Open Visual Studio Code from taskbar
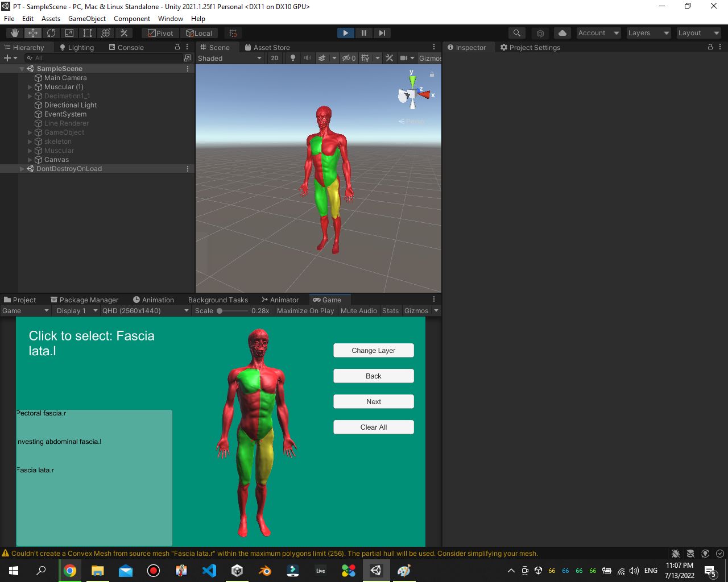 pyautogui.click(x=209, y=570)
